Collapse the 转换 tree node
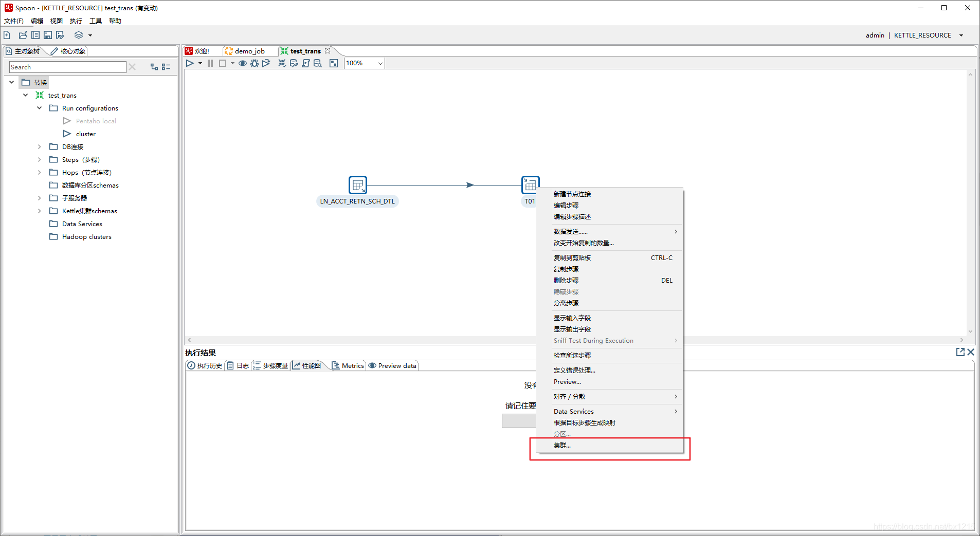 click(x=11, y=82)
